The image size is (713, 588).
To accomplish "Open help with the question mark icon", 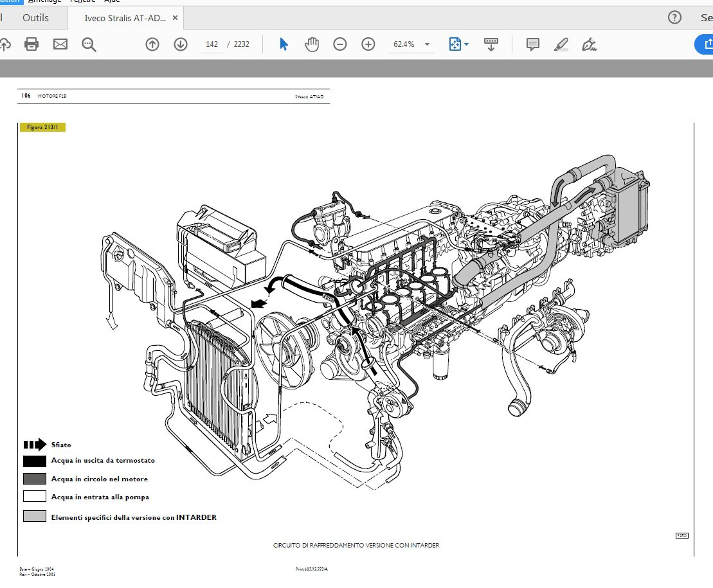I will [674, 18].
